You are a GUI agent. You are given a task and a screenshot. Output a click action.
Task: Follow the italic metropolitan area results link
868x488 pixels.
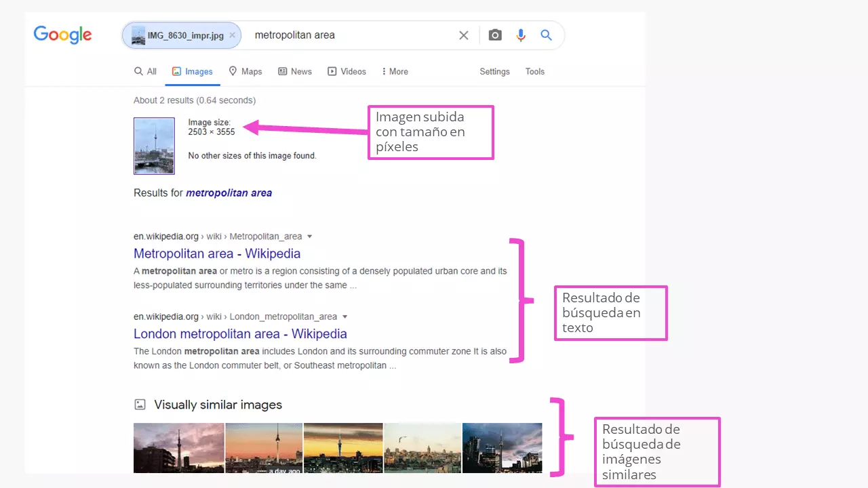coord(229,193)
